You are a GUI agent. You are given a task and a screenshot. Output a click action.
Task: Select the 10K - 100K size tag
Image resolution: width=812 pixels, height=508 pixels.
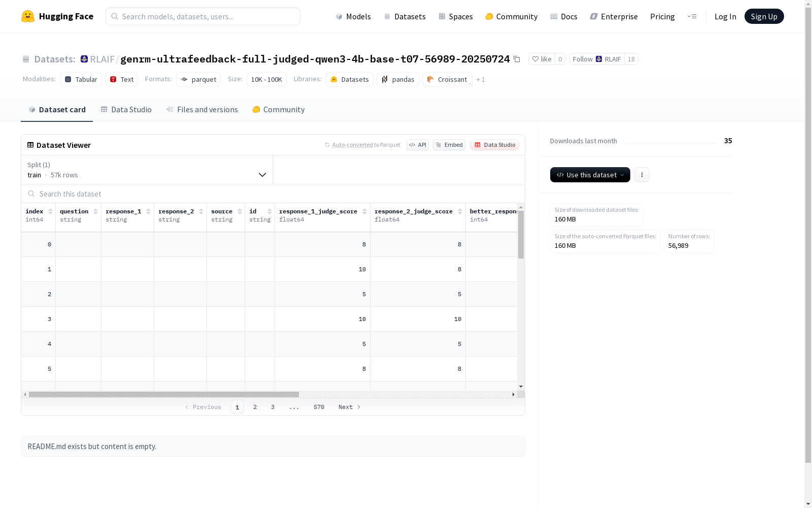(x=266, y=79)
